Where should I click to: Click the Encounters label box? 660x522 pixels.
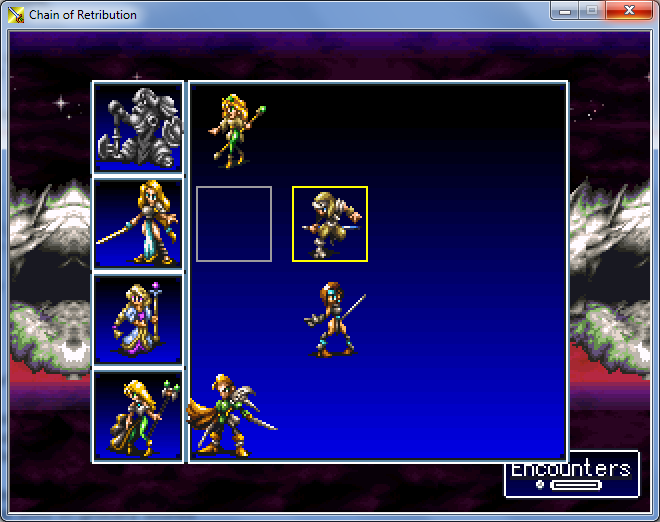pyautogui.click(x=572, y=474)
